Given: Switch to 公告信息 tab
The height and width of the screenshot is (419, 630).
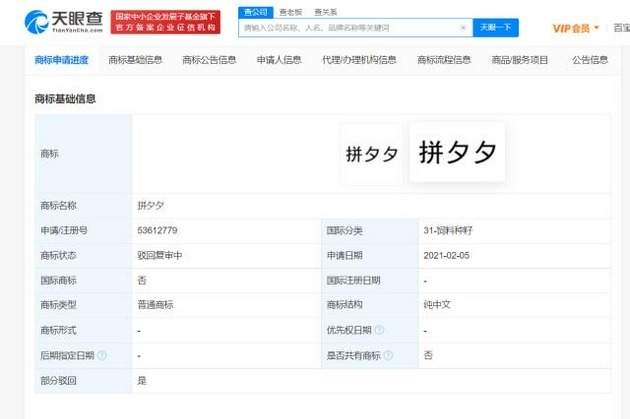Looking at the screenshot, I should (x=590, y=60).
